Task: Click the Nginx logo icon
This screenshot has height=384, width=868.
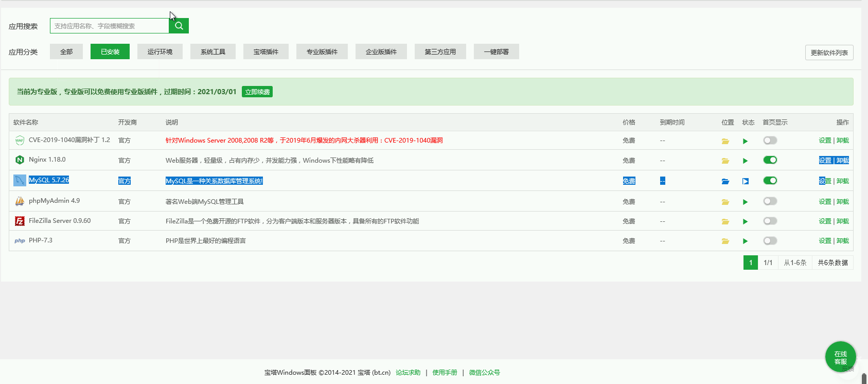Action: tap(20, 160)
